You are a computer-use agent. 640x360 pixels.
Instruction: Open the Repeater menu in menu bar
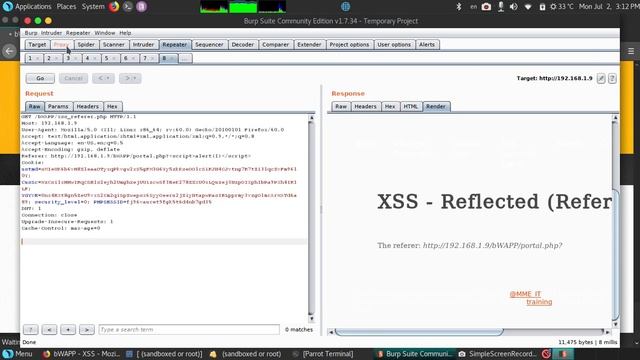click(78, 33)
